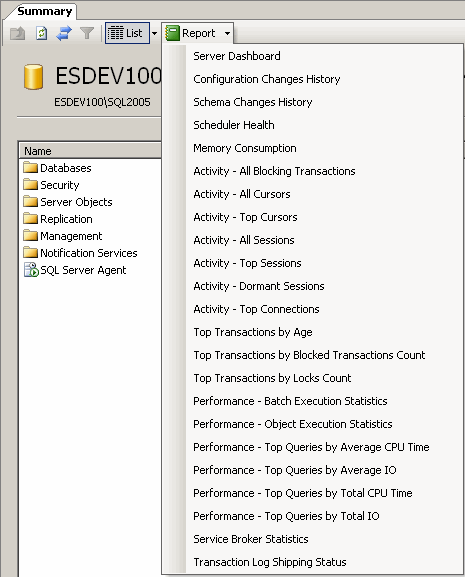Select the Security folder icon
This screenshot has width=465, height=577.
(30, 185)
